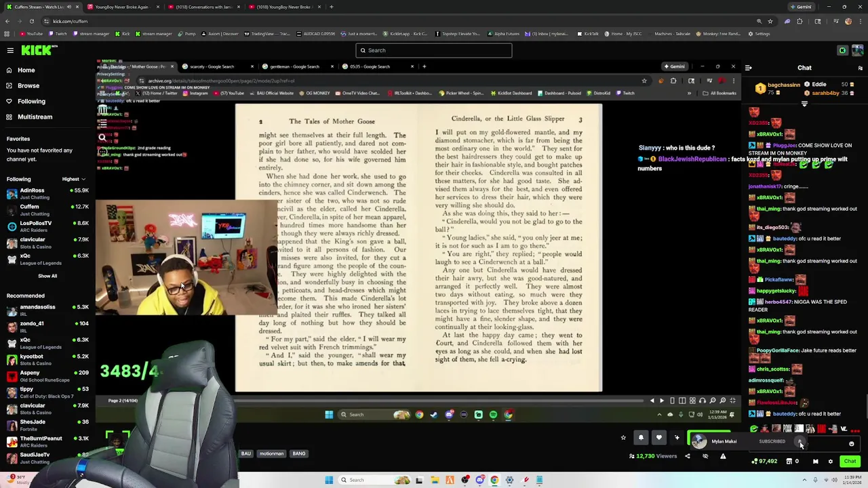The height and width of the screenshot is (488, 868).
Task: Play the archive.org book reader button
Action: (662, 401)
